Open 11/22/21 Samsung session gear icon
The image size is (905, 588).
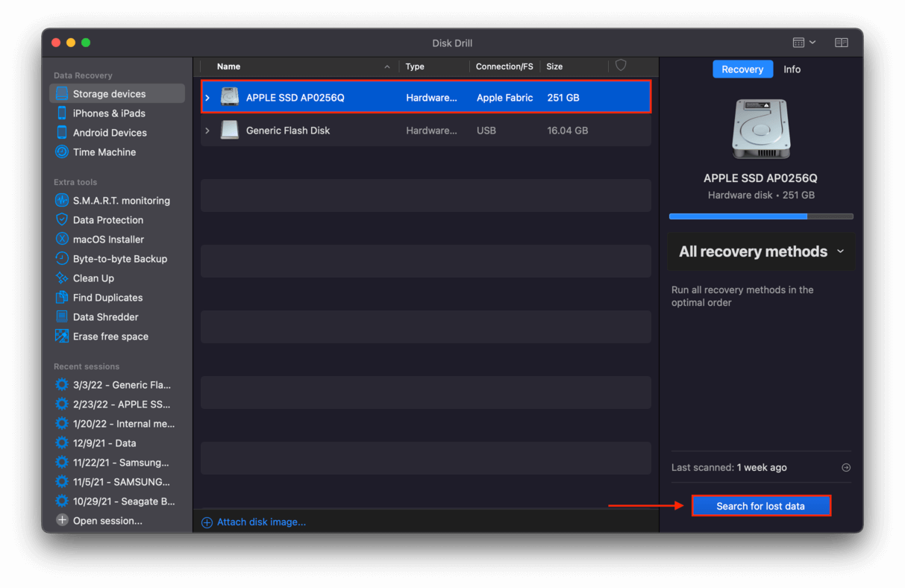click(x=62, y=463)
